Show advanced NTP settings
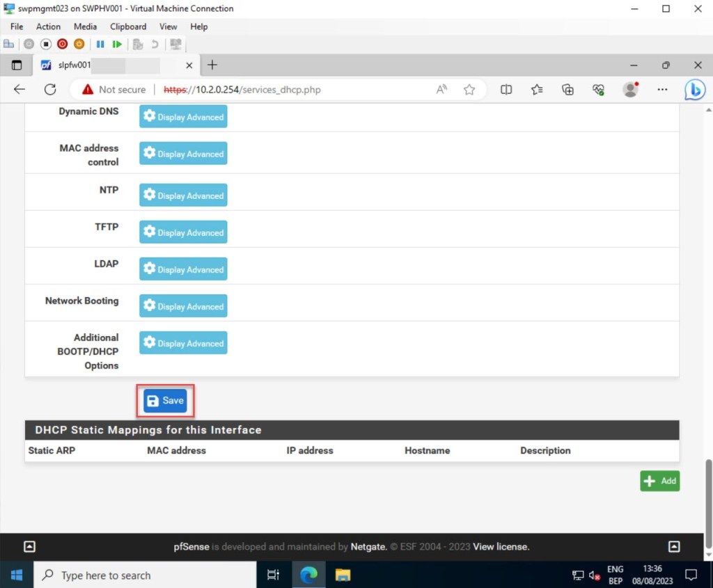 point(183,196)
